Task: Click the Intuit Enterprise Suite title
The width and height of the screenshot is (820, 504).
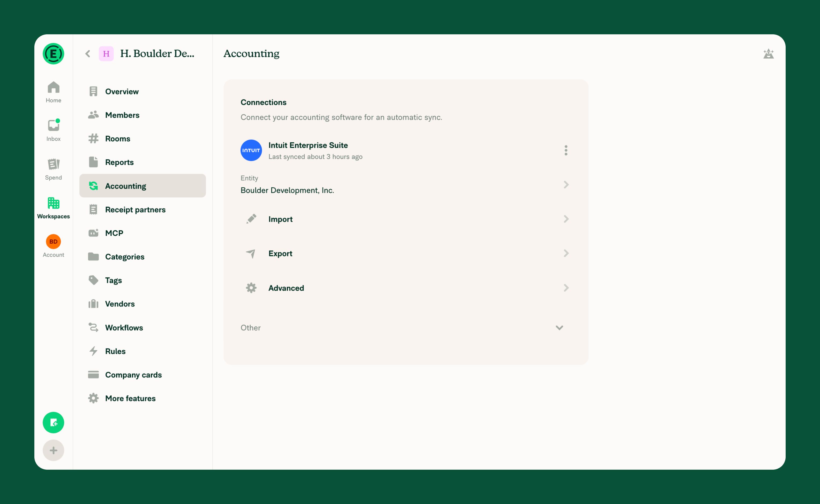Action: (x=308, y=145)
